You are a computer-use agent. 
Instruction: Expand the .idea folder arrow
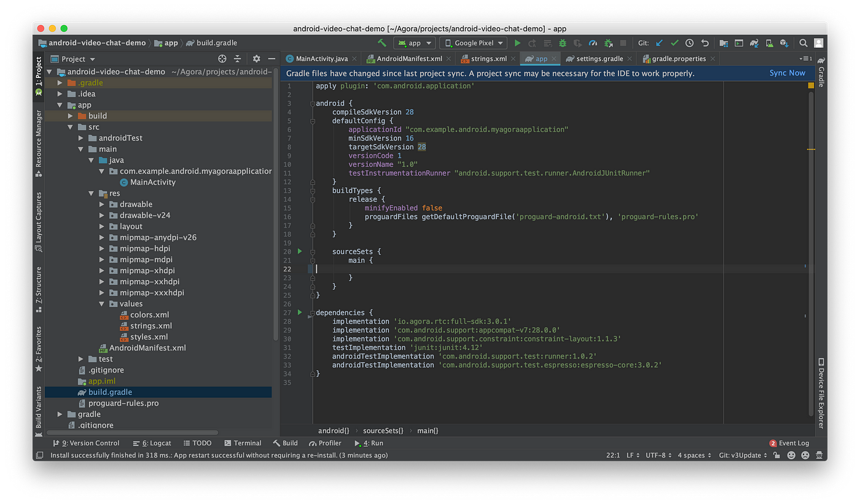tap(60, 94)
